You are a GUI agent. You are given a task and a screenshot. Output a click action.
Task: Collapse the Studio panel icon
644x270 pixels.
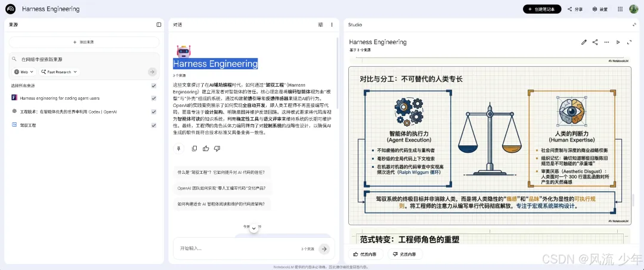634,24
